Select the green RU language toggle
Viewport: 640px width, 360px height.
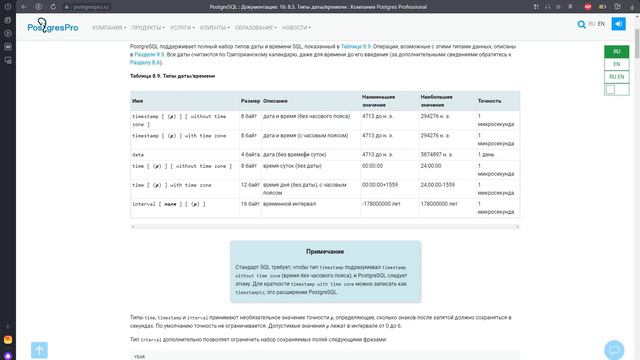[x=616, y=51]
